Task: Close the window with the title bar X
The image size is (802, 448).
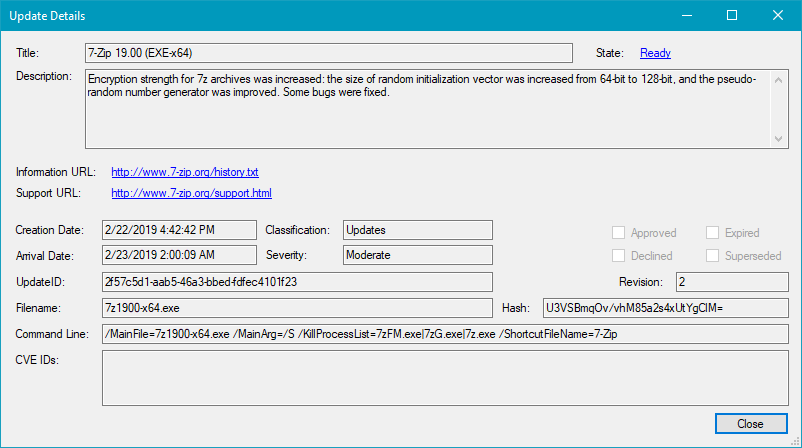Action: click(777, 15)
